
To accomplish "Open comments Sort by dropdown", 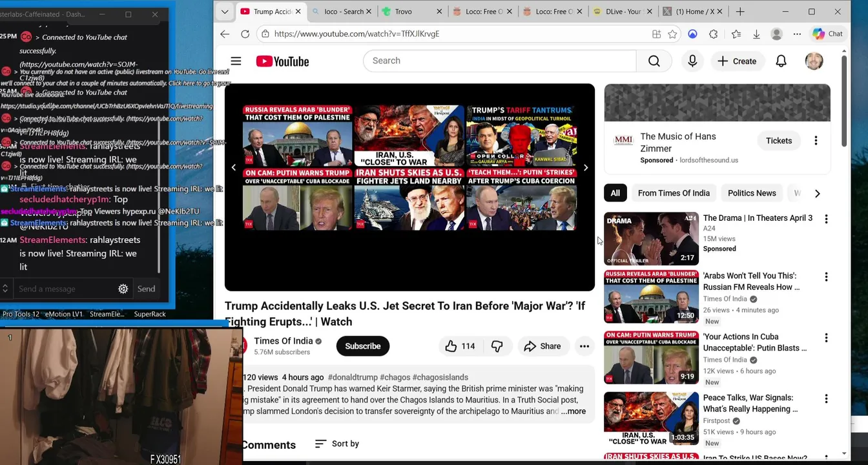I will [x=336, y=444].
